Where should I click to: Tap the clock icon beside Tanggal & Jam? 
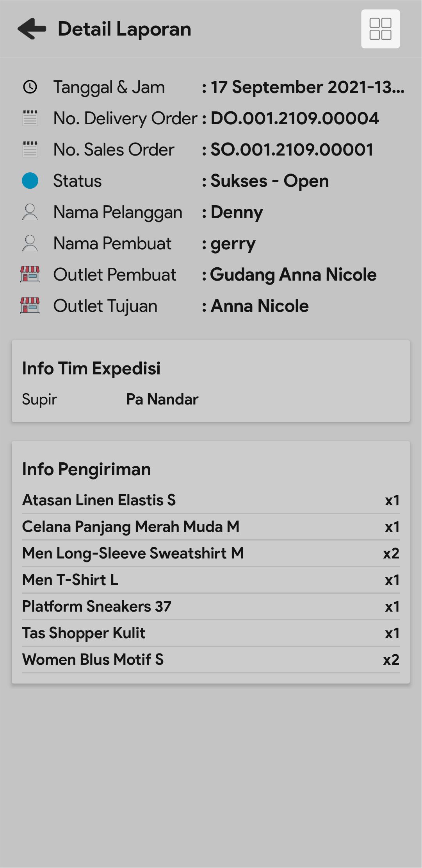30,87
